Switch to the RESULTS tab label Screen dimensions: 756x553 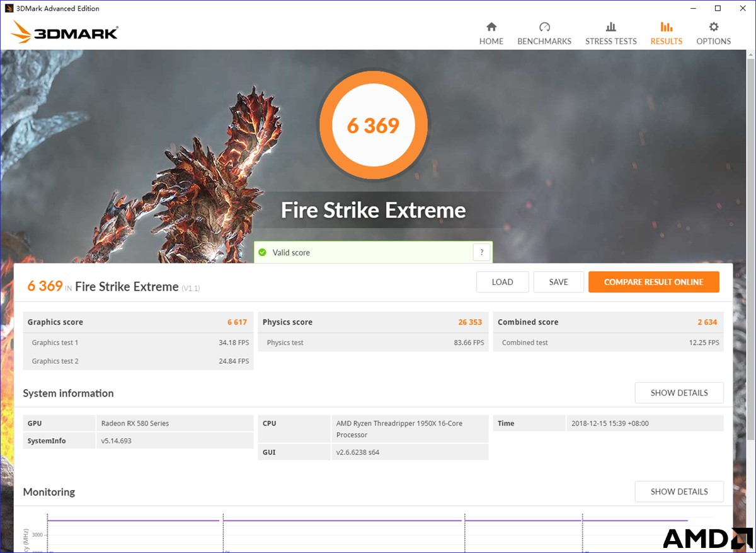pos(667,41)
